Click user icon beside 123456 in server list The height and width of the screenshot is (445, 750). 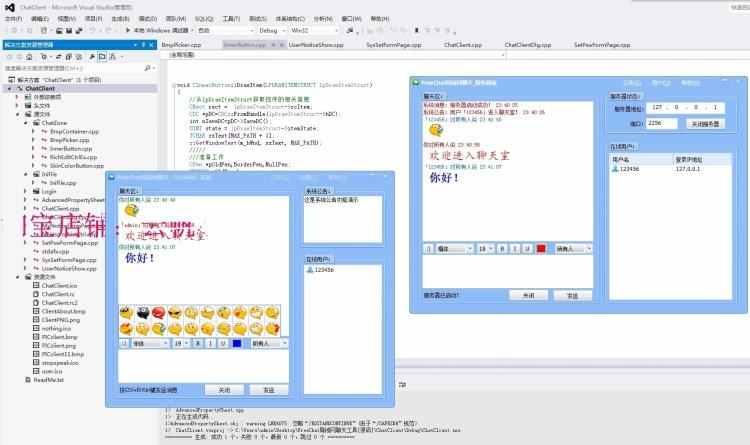tap(615, 169)
